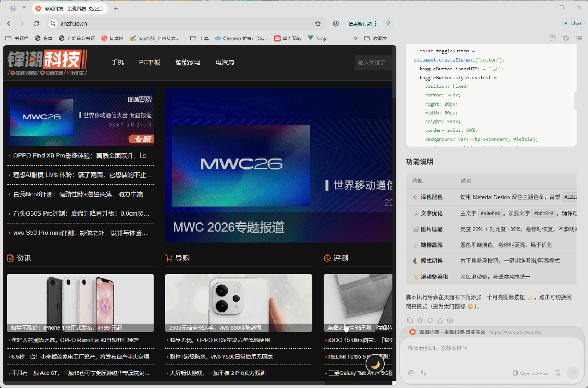Open the new tab plus button
This screenshot has height=388, width=588.
click(x=116, y=8)
